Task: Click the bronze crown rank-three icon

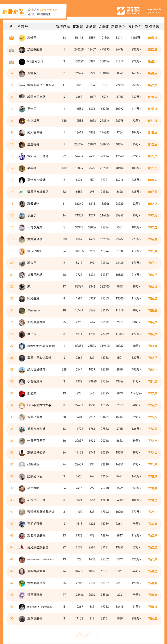Action: click(x=11, y=62)
